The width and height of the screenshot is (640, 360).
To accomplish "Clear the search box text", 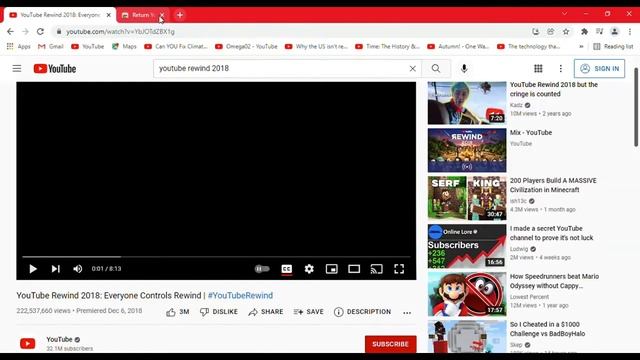I will (413, 69).
